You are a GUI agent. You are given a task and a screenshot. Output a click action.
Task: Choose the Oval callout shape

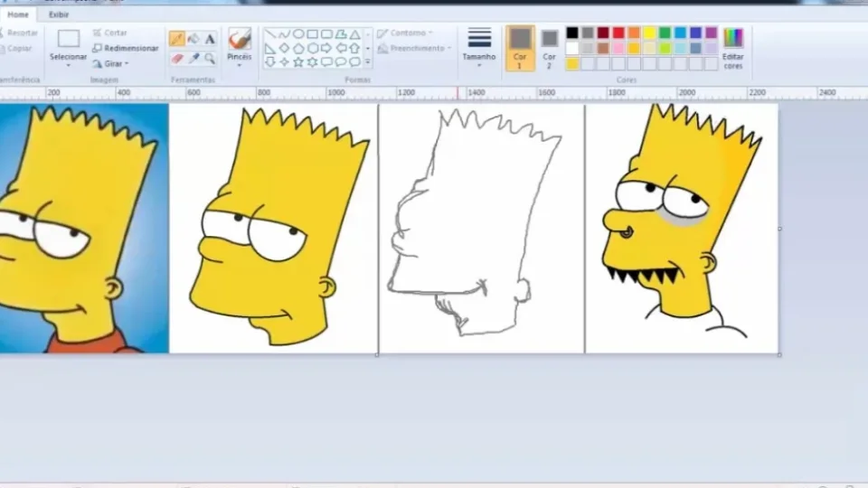click(x=341, y=62)
